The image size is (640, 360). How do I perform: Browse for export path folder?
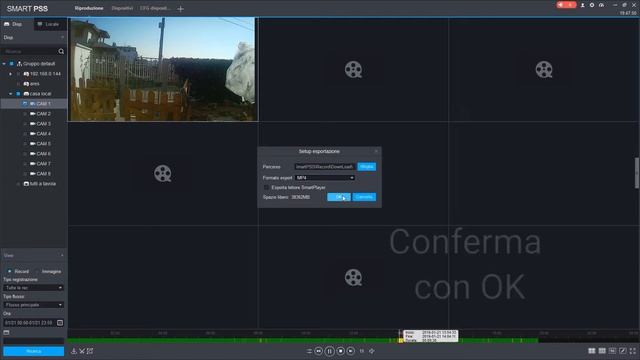point(367,167)
